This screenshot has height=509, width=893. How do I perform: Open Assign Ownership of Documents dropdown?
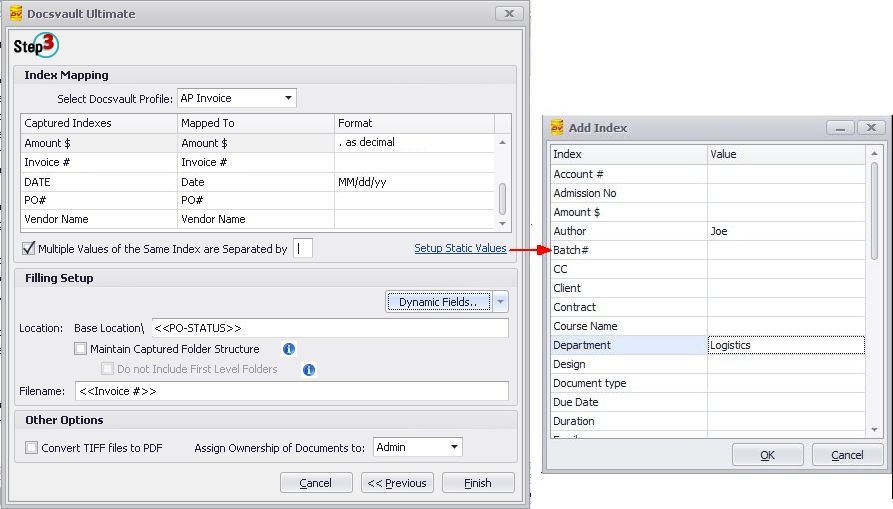[x=454, y=448]
